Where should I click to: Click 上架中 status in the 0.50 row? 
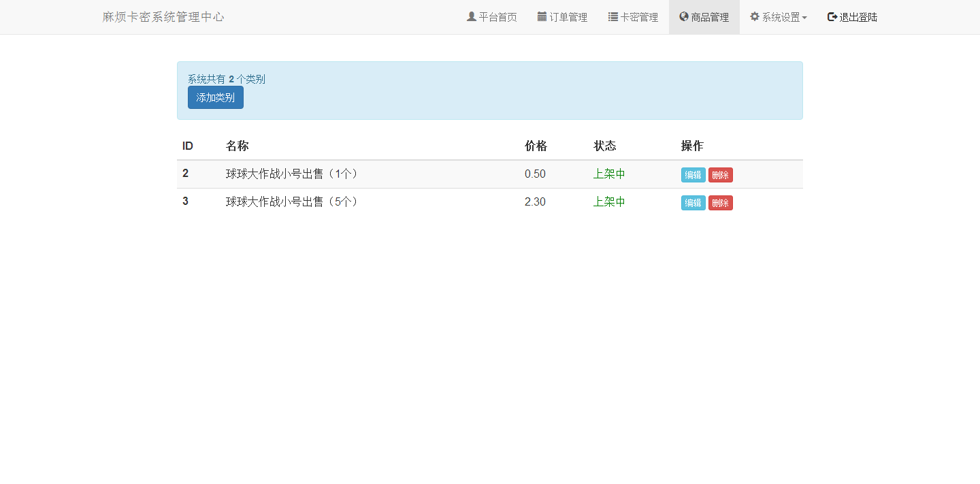(x=609, y=174)
